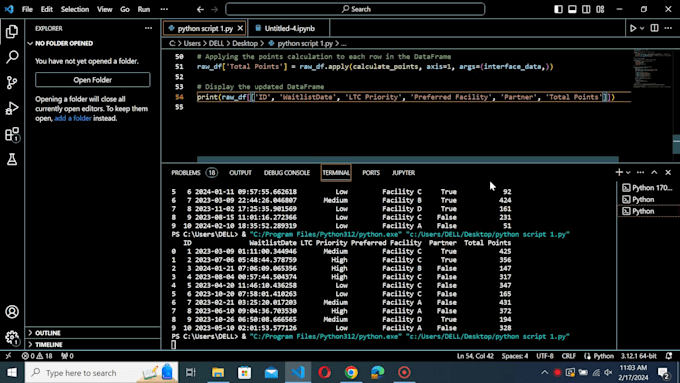Open Explorer Views and More Actions ellipsis
The width and height of the screenshot is (680, 383).
point(148,28)
